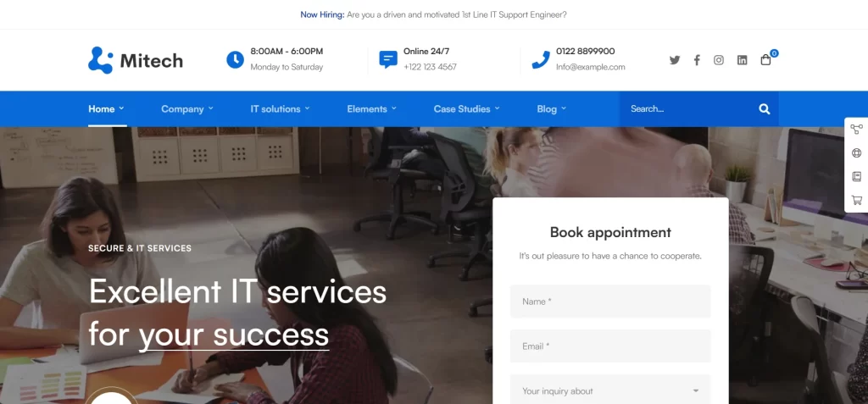Click the Name input field
The image size is (868, 404).
610,302
